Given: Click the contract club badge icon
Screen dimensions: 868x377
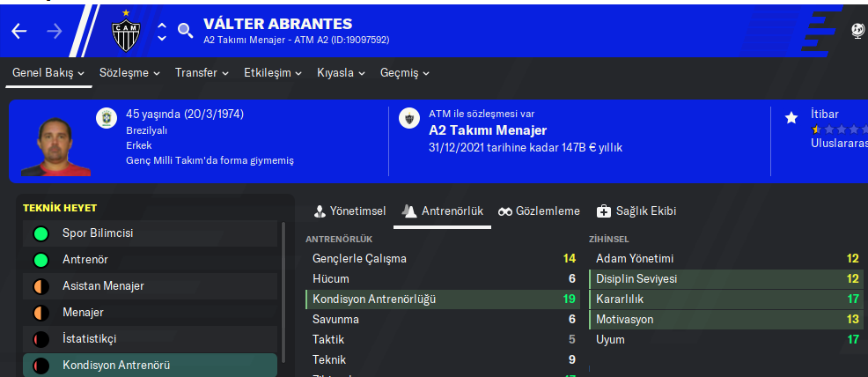Looking at the screenshot, I should pos(408,117).
